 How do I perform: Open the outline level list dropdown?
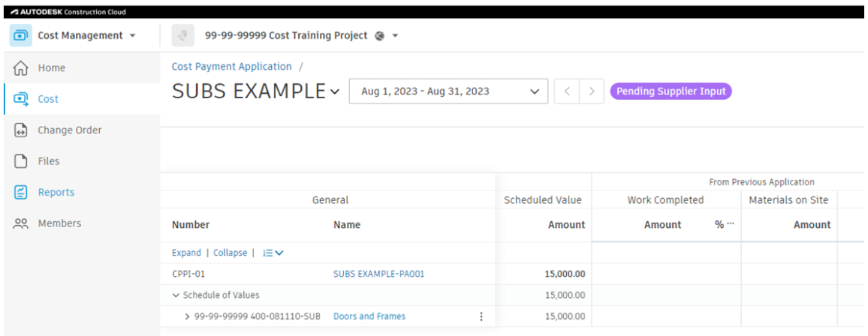pyautogui.click(x=273, y=253)
